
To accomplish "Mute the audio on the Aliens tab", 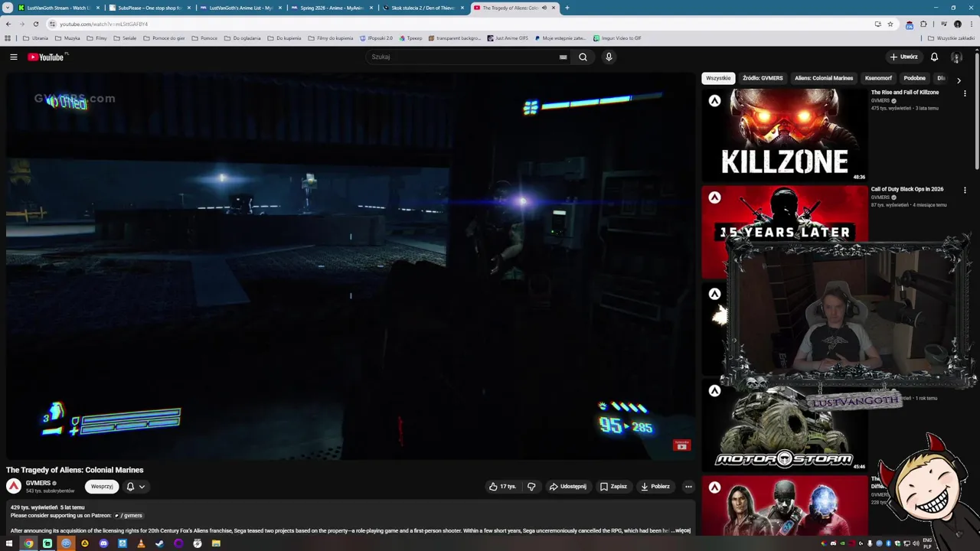I will coord(544,8).
